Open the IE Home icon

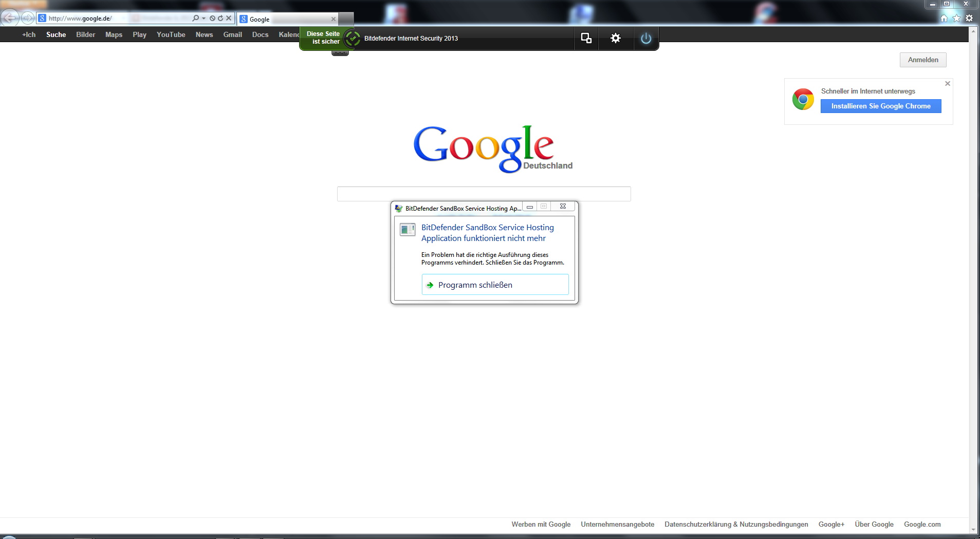click(944, 18)
